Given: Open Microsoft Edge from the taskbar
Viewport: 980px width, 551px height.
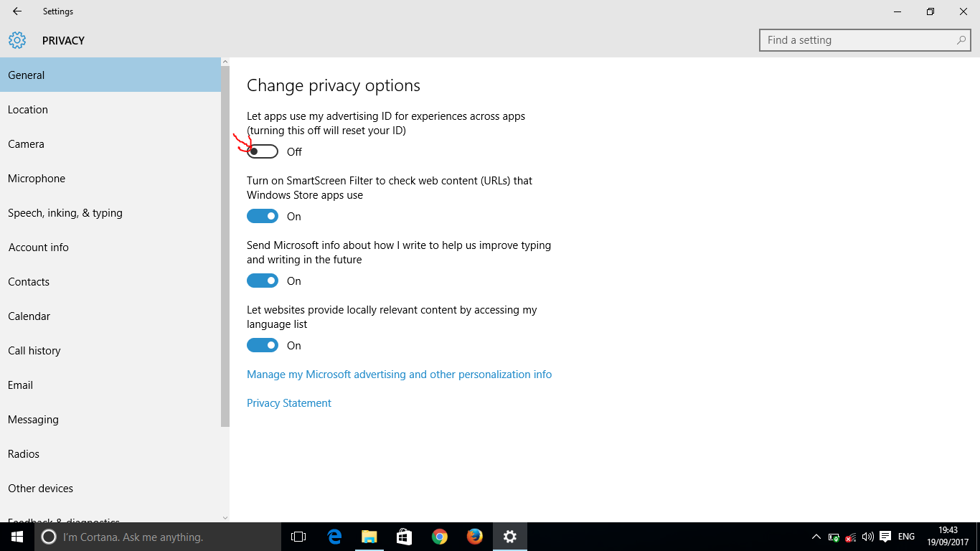Looking at the screenshot, I should [x=334, y=537].
